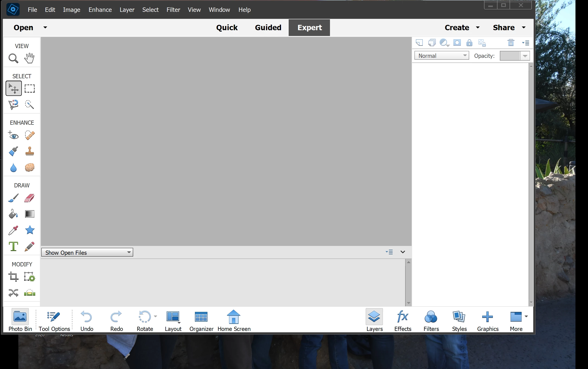The height and width of the screenshot is (369, 588).
Task: Expand the Show Open Files dropdown
Action: coord(87,252)
